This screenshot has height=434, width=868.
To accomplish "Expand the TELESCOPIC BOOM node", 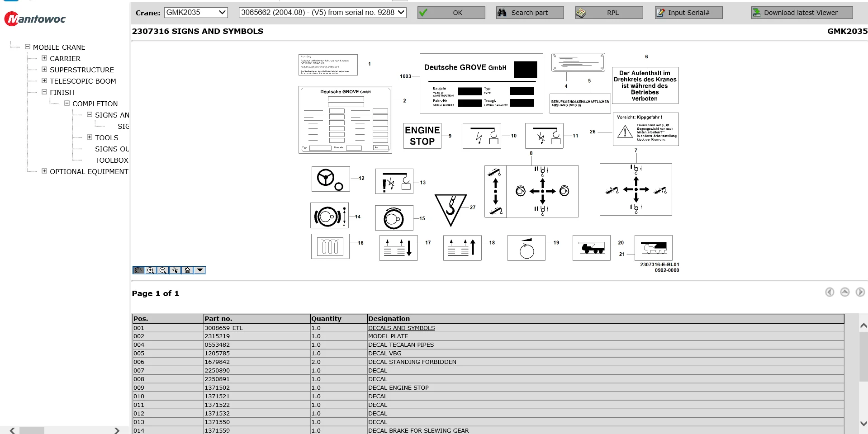I will [44, 80].
